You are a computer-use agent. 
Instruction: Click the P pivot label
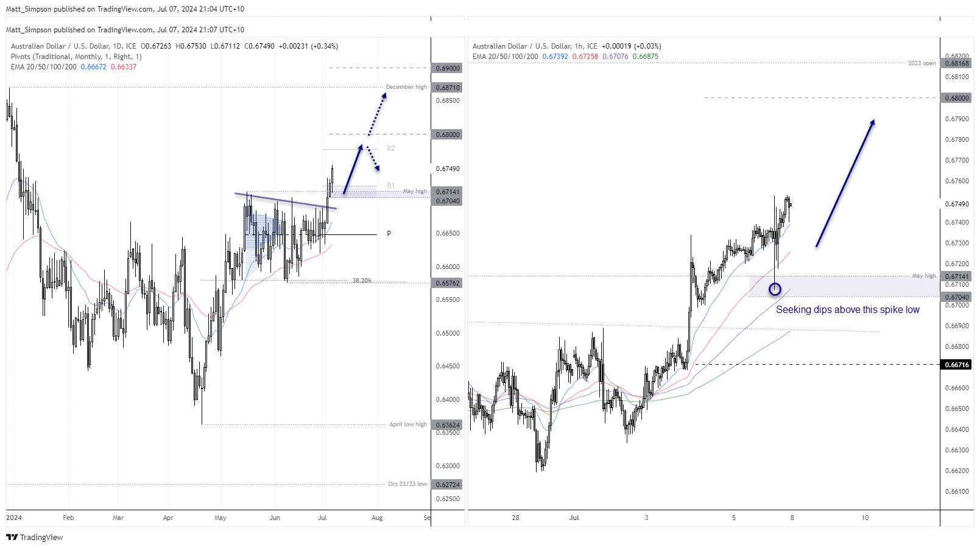tap(389, 234)
